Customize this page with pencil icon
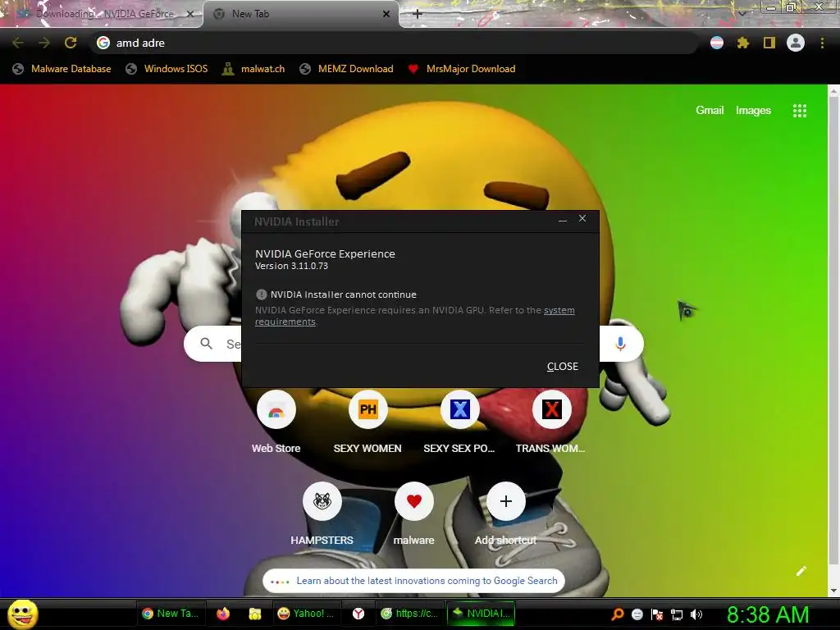The image size is (840, 630). pos(801,571)
